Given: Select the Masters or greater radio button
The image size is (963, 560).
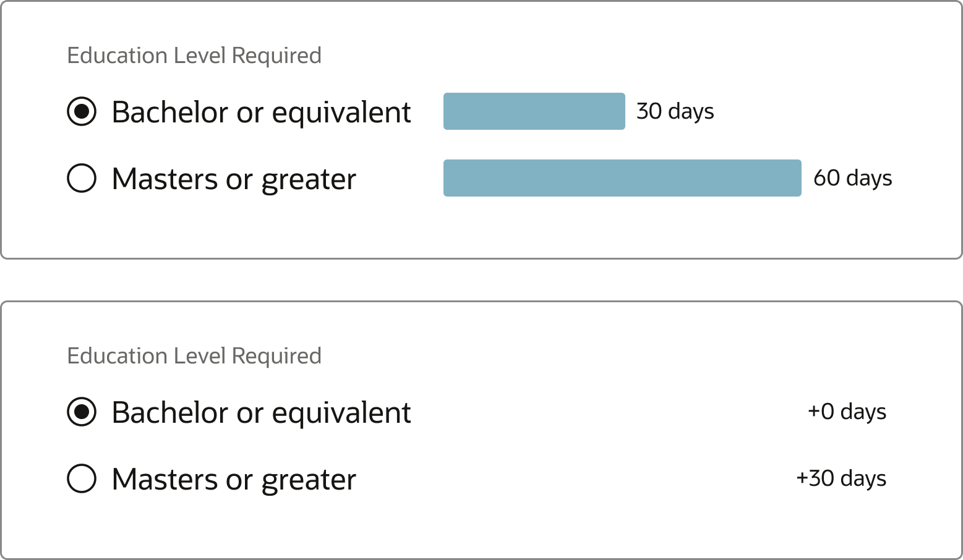Looking at the screenshot, I should (x=81, y=179).
